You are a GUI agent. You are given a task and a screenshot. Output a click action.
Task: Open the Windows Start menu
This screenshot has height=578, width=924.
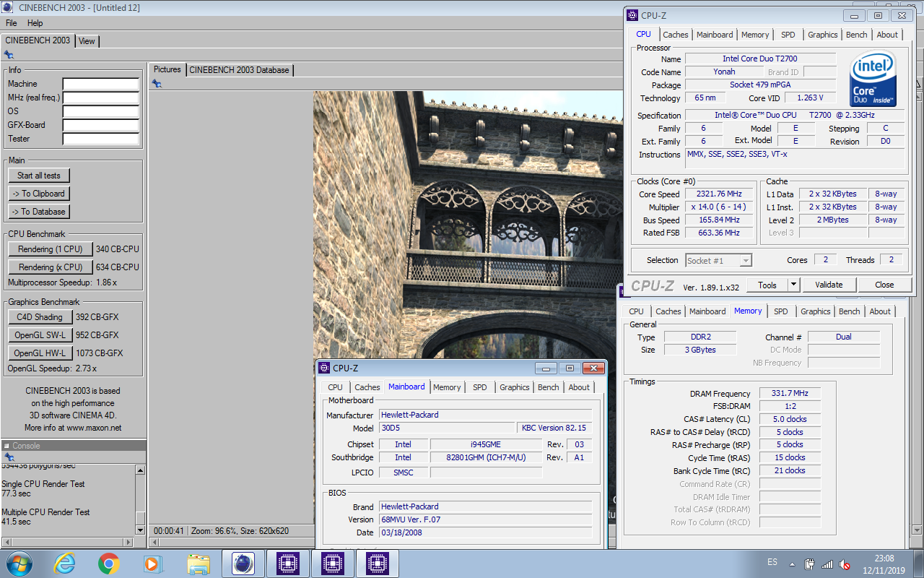pyautogui.click(x=17, y=563)
